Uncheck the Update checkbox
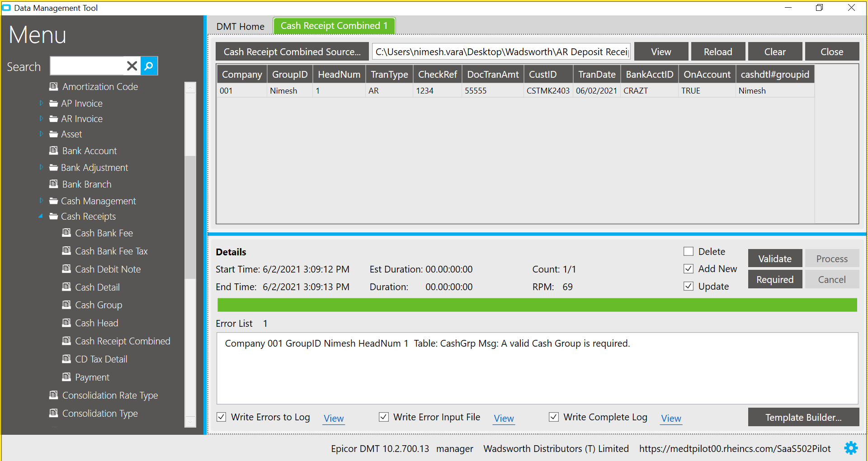 pos(689,286)
